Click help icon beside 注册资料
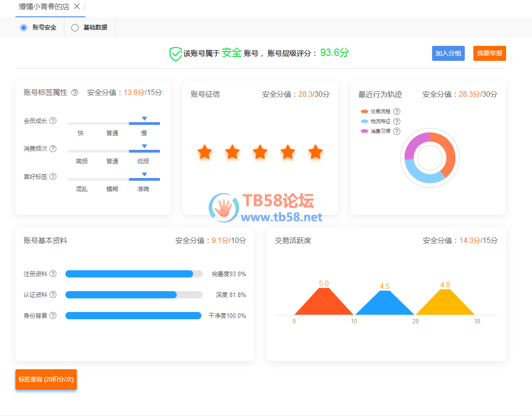This screenshot has height=416, width=532. (x=53, y=274)
